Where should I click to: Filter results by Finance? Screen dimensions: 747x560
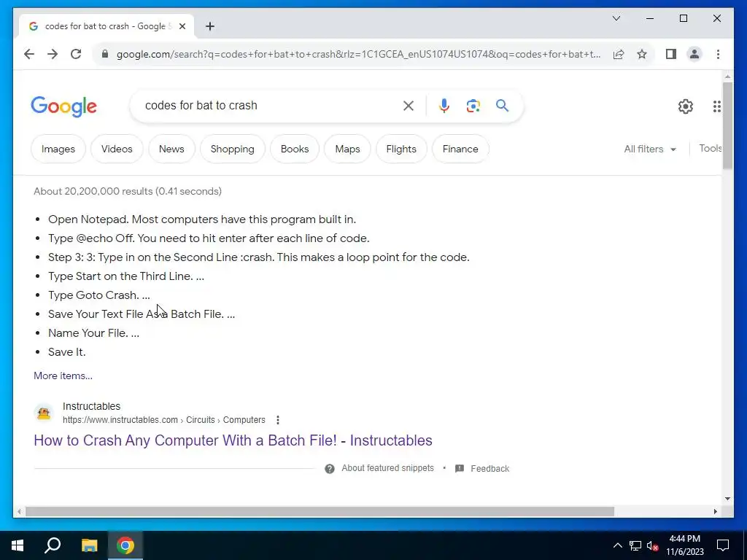460,149
